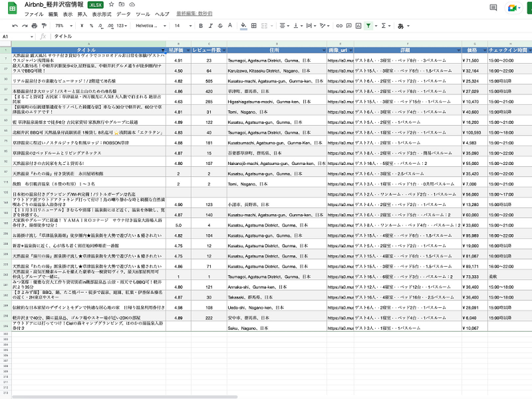Click the horizontal scrollbar at the bottom
This screenshot has width=532, height=399.
[124, 396]
